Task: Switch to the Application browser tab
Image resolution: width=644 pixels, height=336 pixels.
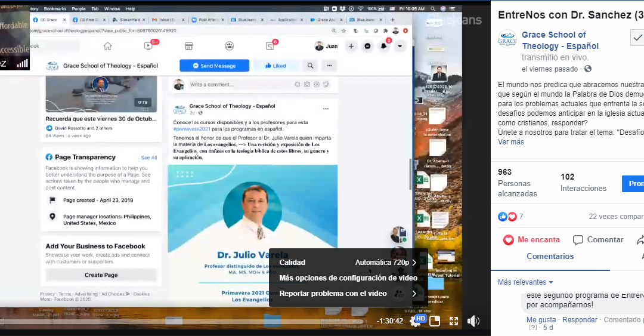Action: (286, 20)
